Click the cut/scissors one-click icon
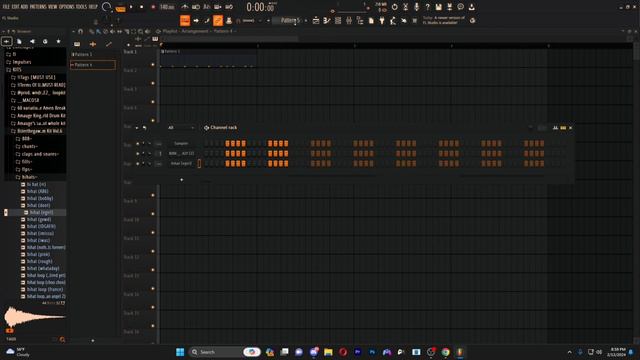Screen dimensions: 640x360 click(x=405, y=7)
